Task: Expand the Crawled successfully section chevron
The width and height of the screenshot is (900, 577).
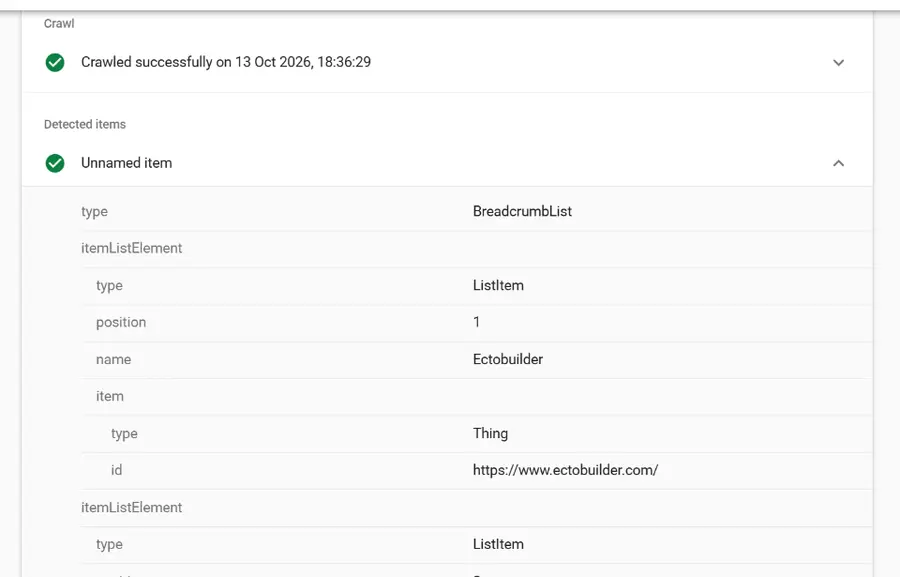Action: pyautogui.click(x=838, y=63)
